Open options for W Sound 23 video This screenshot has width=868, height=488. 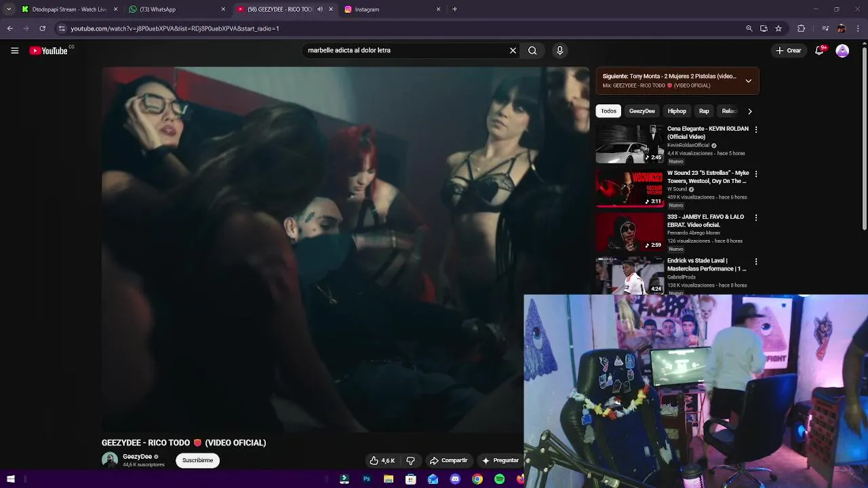point(756,174)
